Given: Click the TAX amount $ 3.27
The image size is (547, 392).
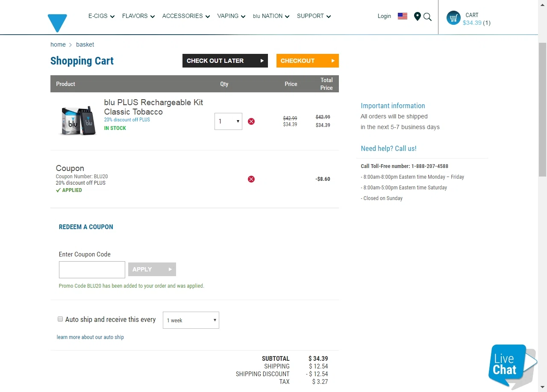Looking at the screenshot, I should point(320,382).
